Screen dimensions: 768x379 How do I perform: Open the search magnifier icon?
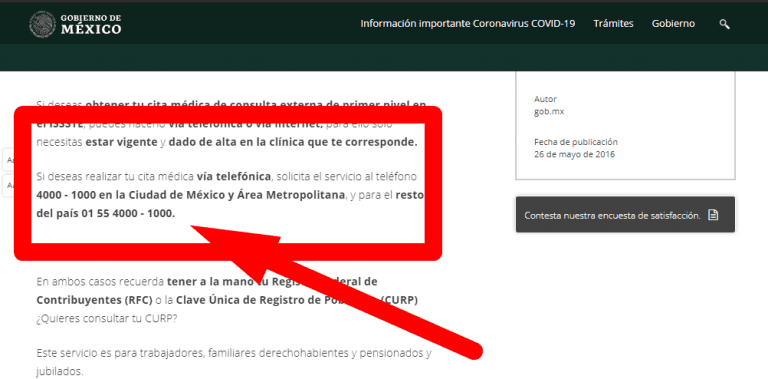724,24
